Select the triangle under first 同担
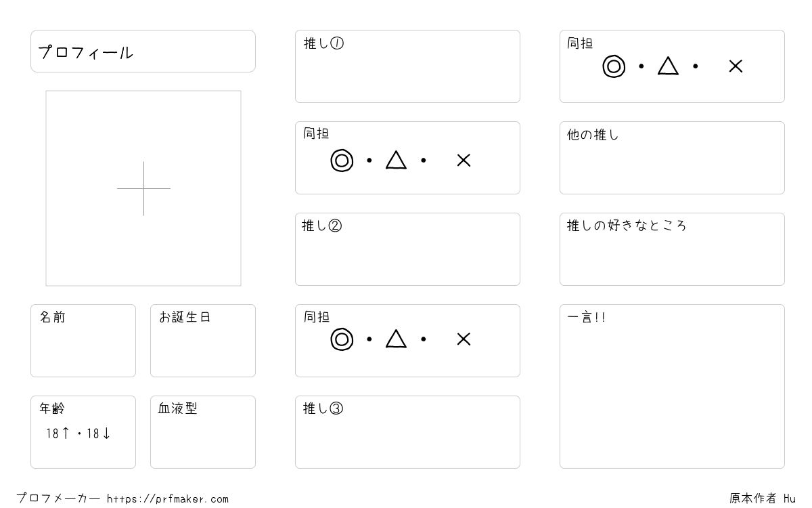 [396, 160]
